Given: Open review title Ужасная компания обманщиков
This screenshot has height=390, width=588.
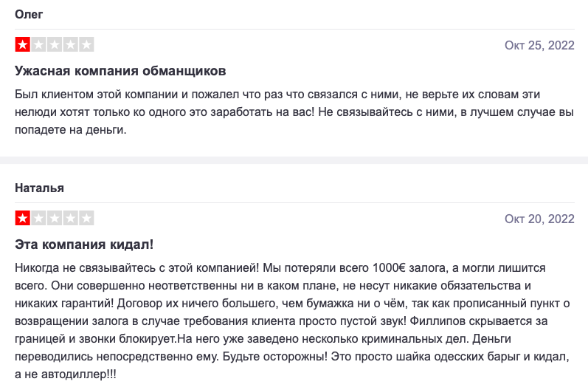Looking at the screenshot, I should pyautogui.click(x=120, y=71).
